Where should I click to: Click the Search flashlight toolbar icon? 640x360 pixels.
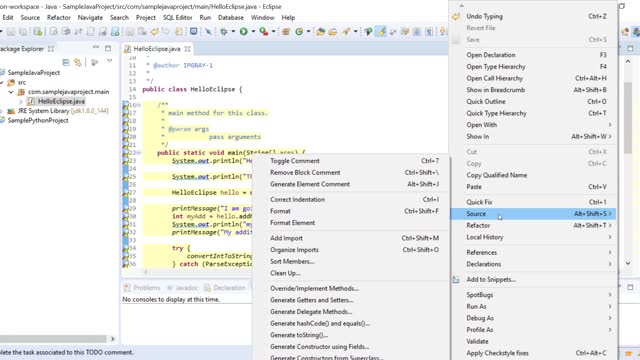click(347, 31)
